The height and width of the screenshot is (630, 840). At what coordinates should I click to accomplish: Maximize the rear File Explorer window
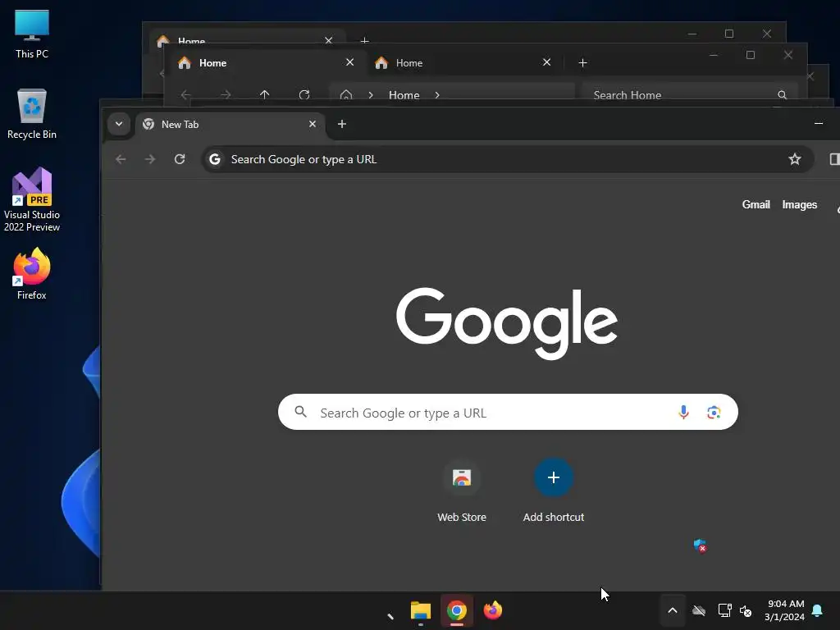click(729, 34)
